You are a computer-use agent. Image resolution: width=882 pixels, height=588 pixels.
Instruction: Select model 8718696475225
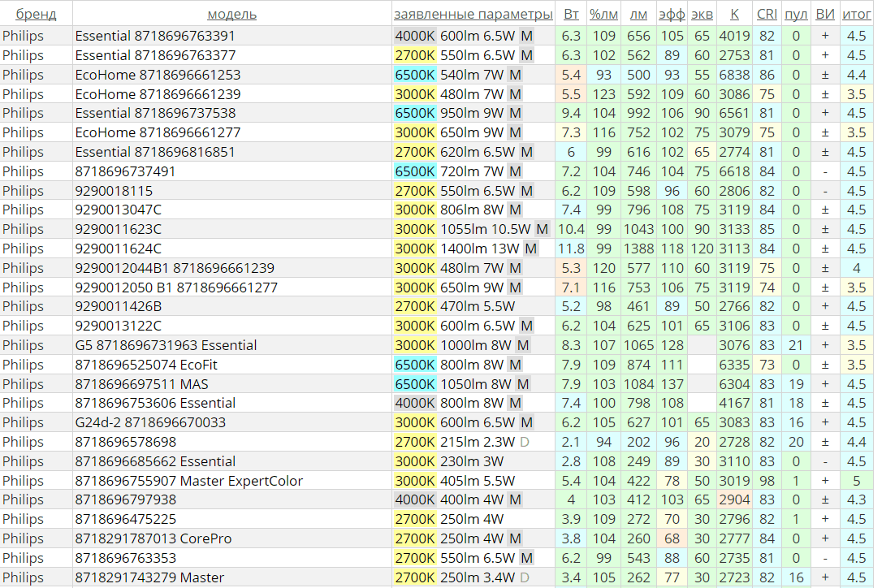coord(125,519)
